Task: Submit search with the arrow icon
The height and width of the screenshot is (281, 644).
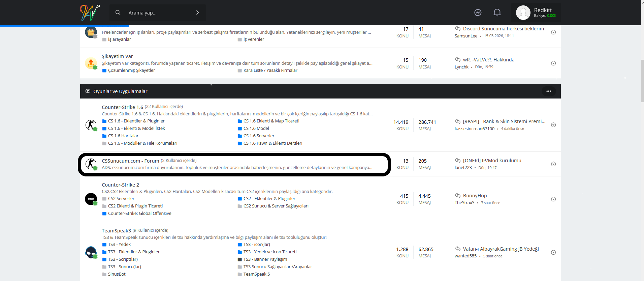Action: coord(197,12)
